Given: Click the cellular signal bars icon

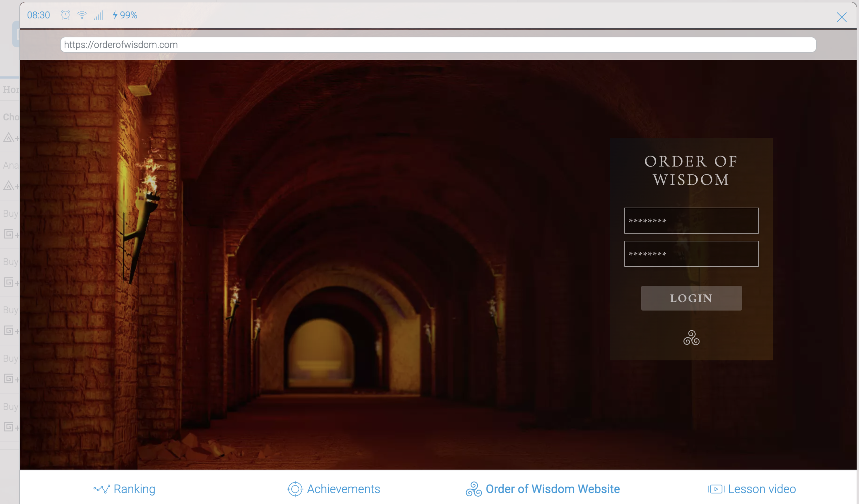Looking at the screenshot, I should point(99,15).
